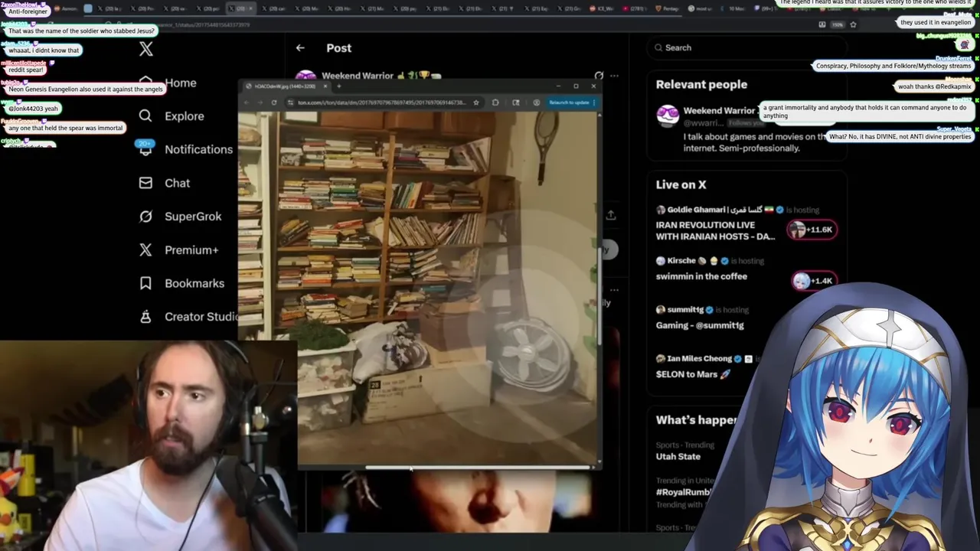Close the hOACOdmW.jpg tab

pyautogui.click(x=325, y=86)
